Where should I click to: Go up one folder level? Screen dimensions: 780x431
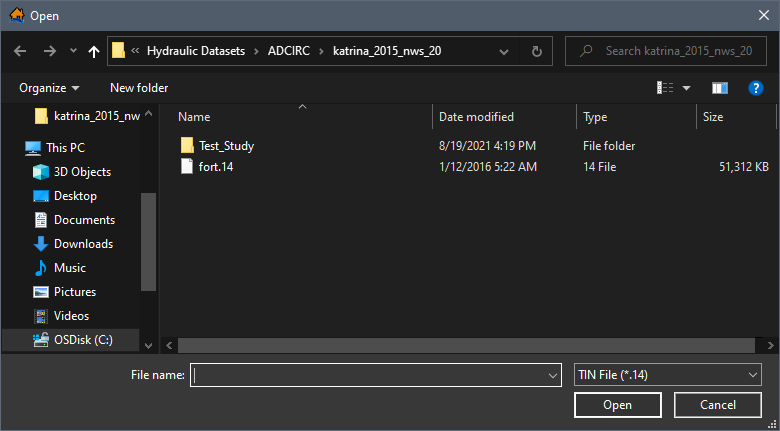[x=94, y=51]
